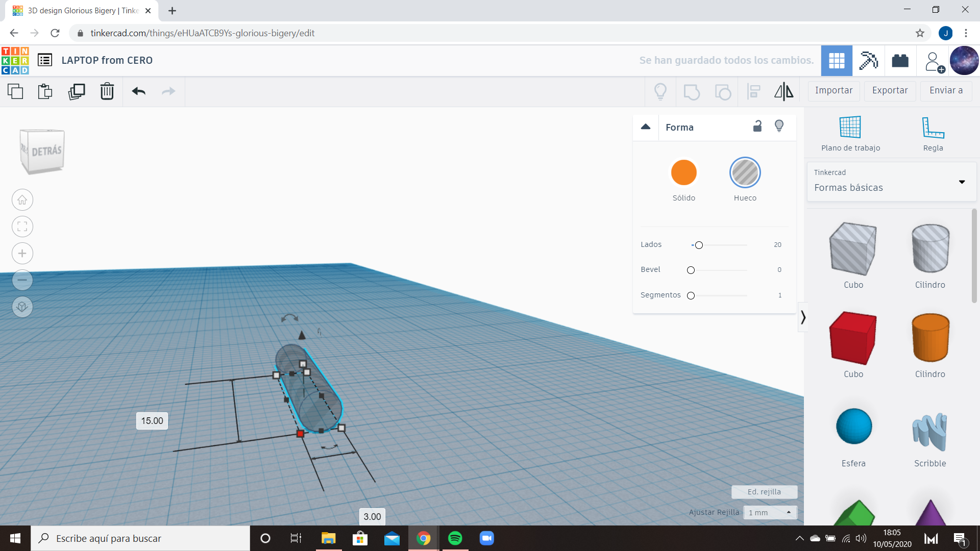Click the Windows search box
980x551 pixels.
(x=140, y=538)
